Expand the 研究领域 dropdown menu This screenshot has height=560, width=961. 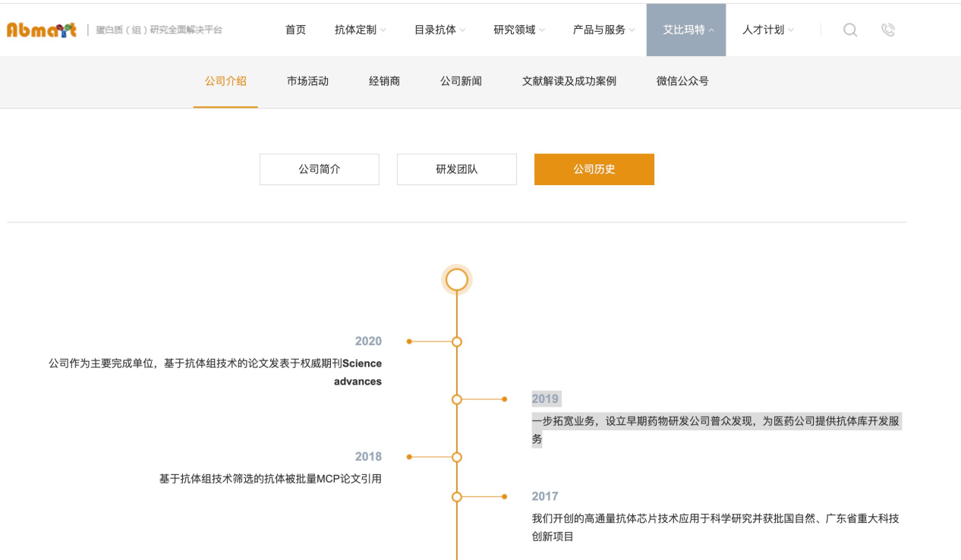[x=519, y=30]
